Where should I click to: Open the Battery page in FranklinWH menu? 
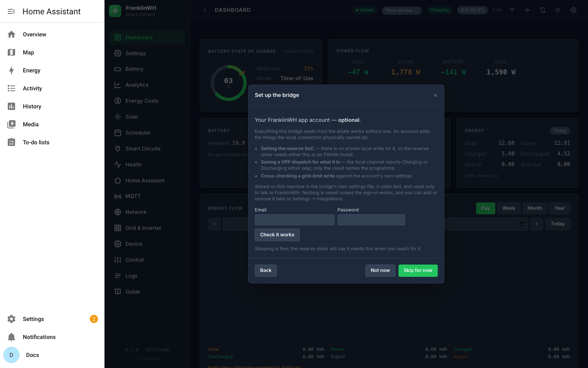(147, 69)
